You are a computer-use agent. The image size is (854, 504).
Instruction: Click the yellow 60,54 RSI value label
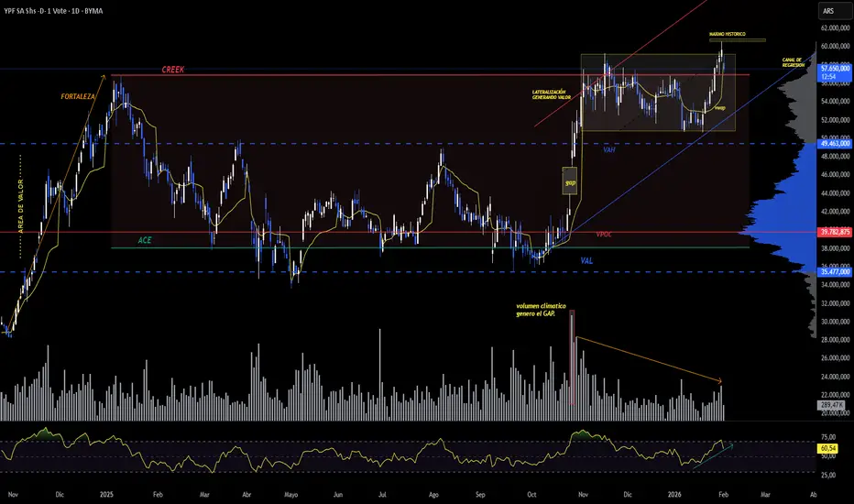(827, 448)
